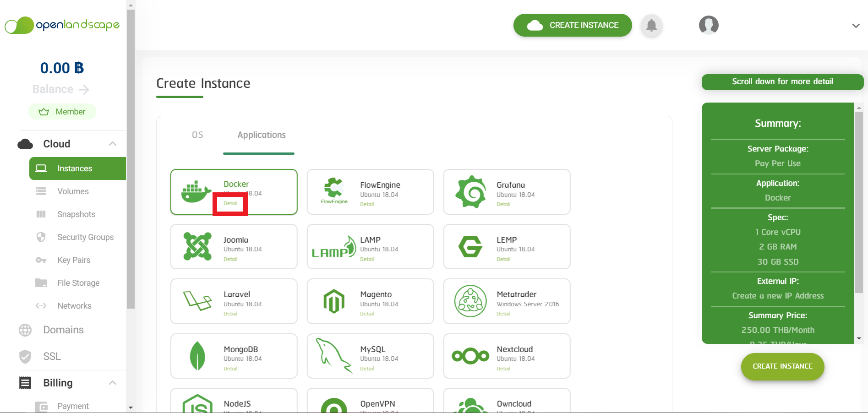Viewport: 868px width, 413px height.
Task: Open the Laravel Detail link
Action: 230,314
